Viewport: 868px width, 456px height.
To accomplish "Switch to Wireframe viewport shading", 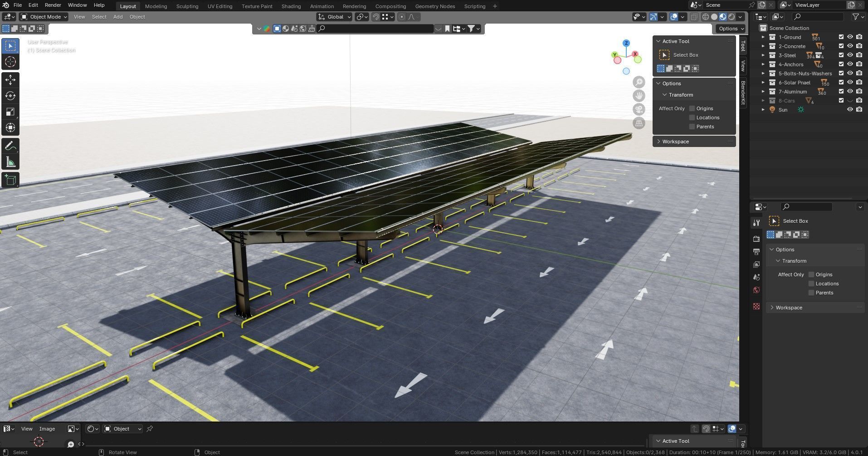I will [706, 17].
